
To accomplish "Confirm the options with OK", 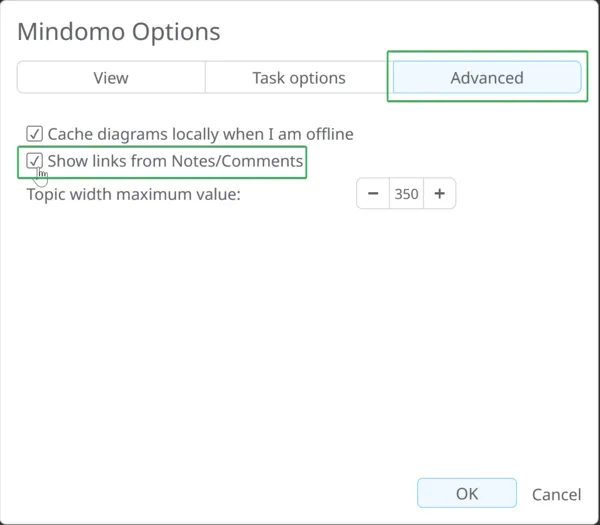I will pos(467,493).
